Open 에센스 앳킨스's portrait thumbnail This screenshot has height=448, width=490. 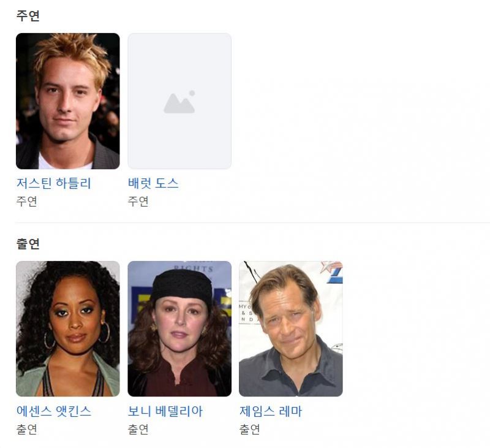point(68,329)
